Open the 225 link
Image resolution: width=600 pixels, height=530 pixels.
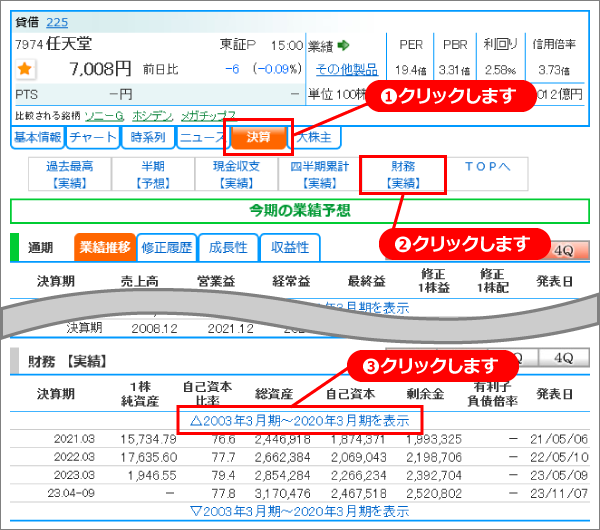57,23
